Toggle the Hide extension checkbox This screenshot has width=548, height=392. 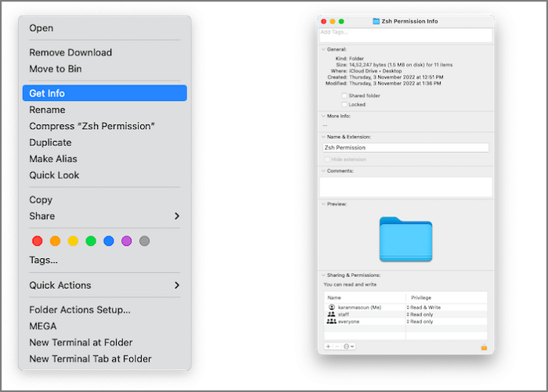point(327,159)
